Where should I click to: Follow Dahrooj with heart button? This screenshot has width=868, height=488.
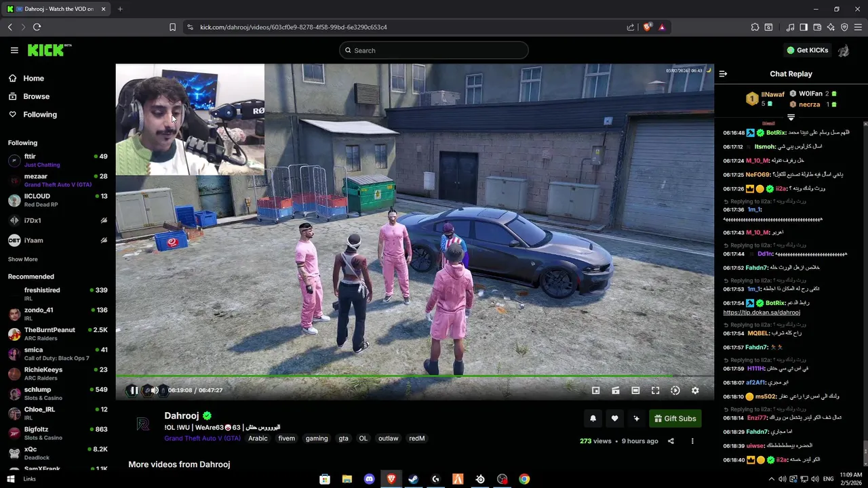[614, 419]
